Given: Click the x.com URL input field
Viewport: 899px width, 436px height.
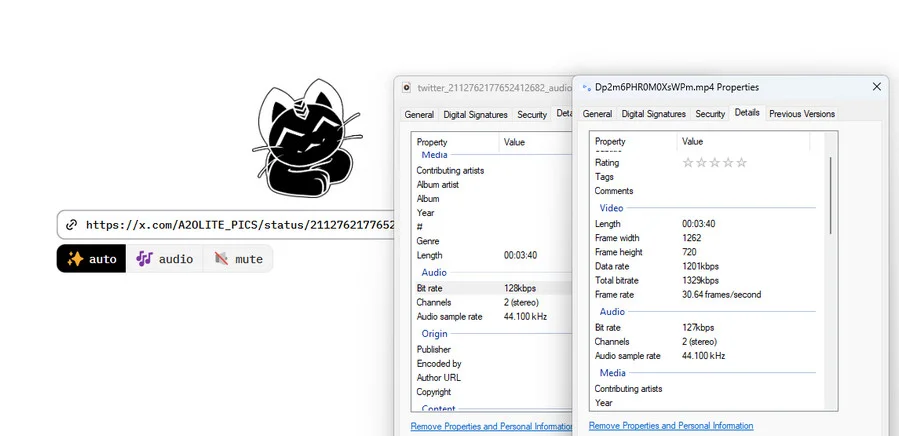Looking at the screenshot, I should [226, 225].
